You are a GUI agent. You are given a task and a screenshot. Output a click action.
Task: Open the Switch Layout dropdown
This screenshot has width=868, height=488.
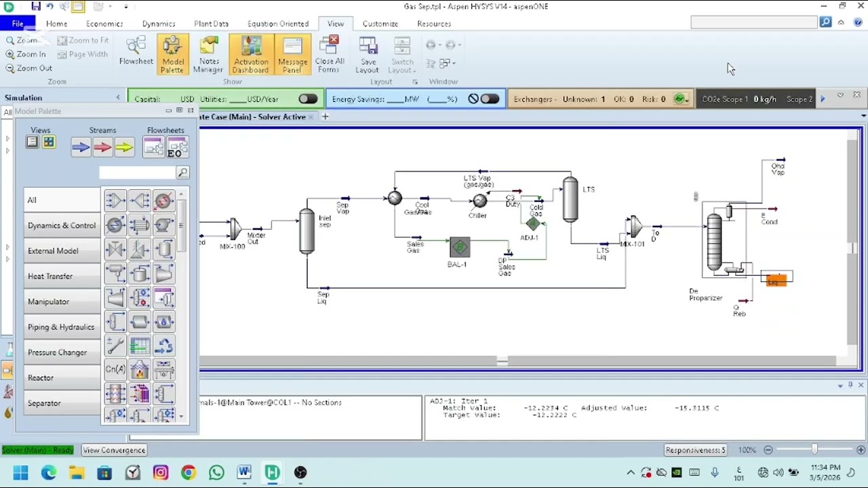pos(402,54)
